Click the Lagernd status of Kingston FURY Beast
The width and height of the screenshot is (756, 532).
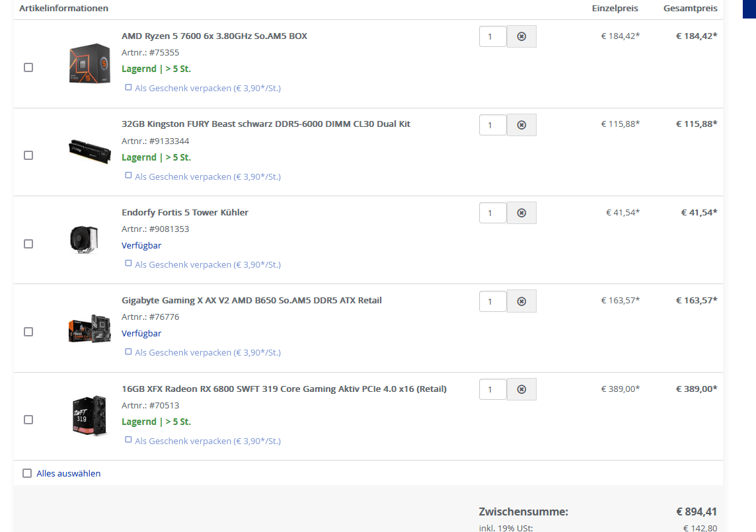(156, 157)
